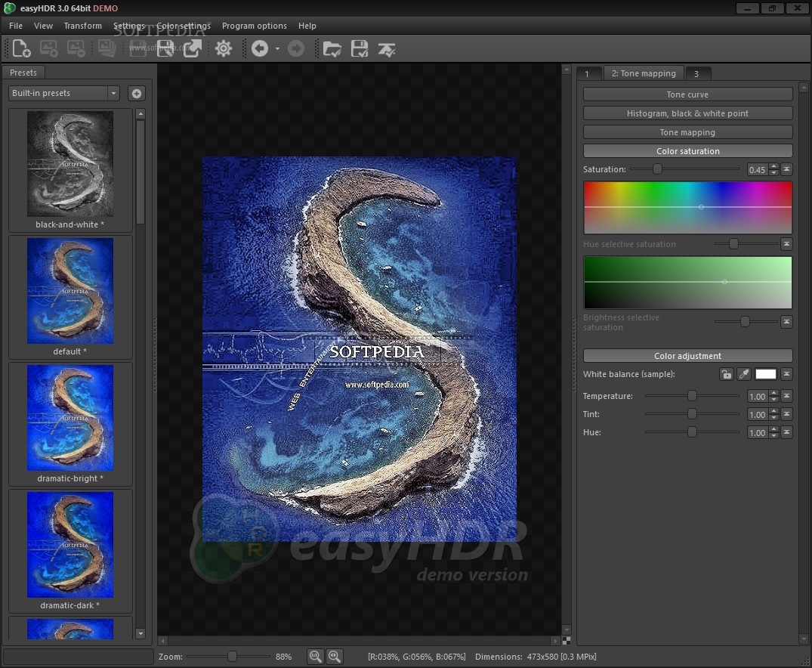Reset Temperature with its reset icon

pyautogui.click(x=786, y=396)
